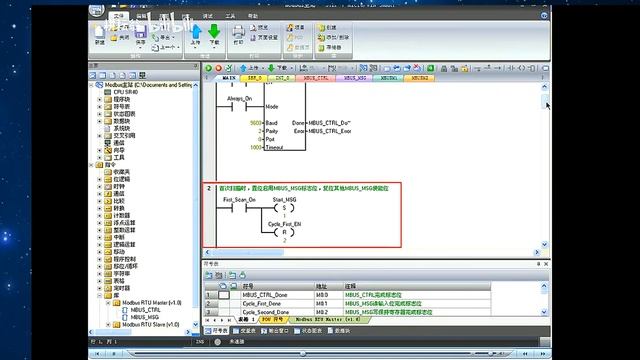Click the Print icon in the ribbon
640x360 pixels.
point(238,32)
